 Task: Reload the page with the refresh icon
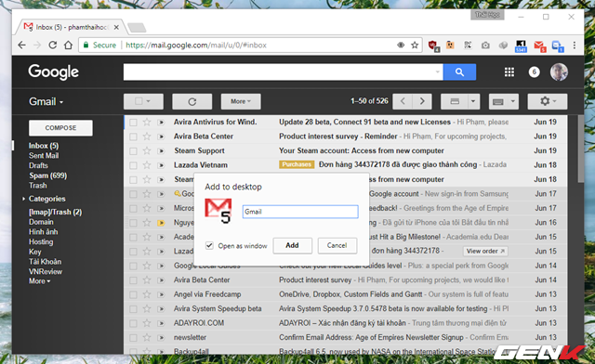53,45
